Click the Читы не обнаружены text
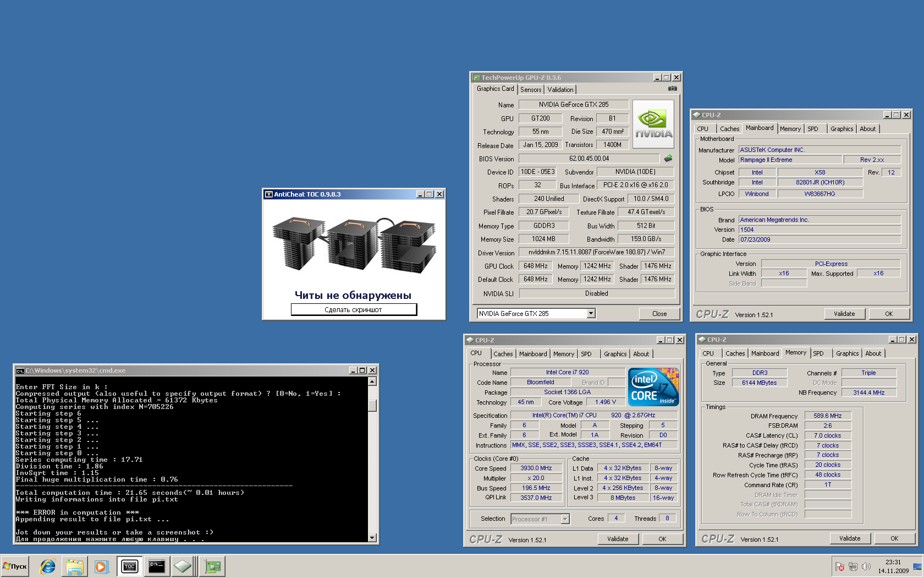 click(353, 295)
